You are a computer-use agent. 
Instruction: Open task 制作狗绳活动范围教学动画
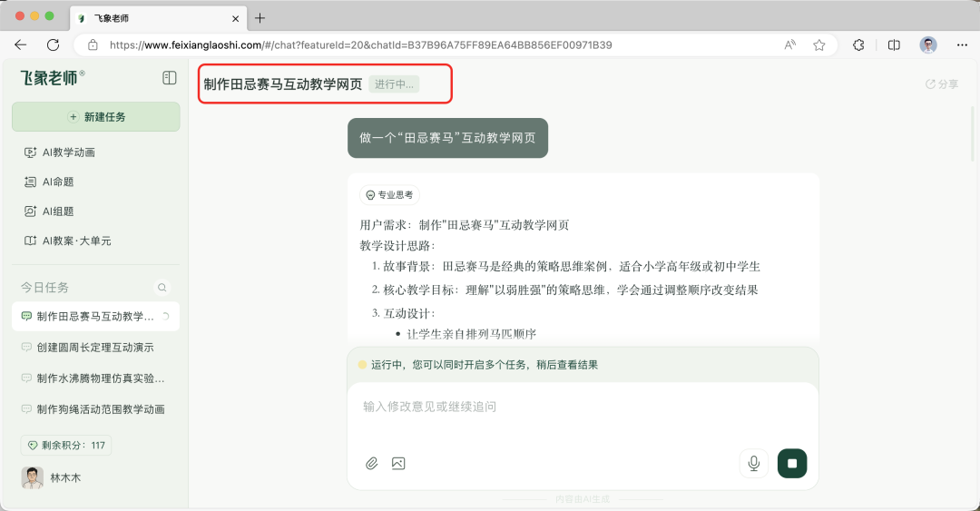click(x=95, y=409)
